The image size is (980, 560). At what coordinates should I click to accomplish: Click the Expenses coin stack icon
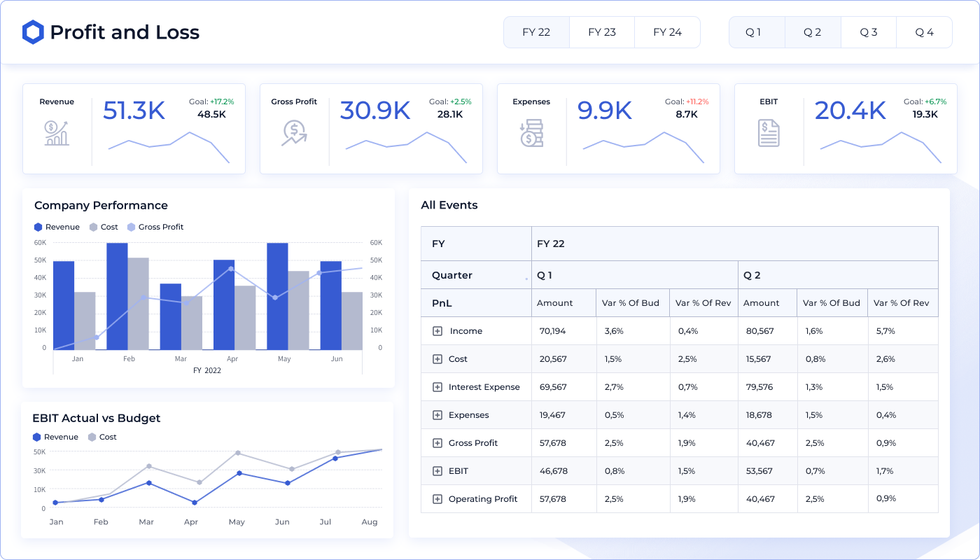pyautogui.click(x=531, y=133)
